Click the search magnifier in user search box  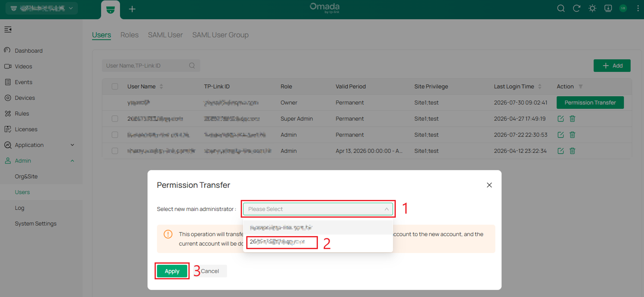pos(192,66)
